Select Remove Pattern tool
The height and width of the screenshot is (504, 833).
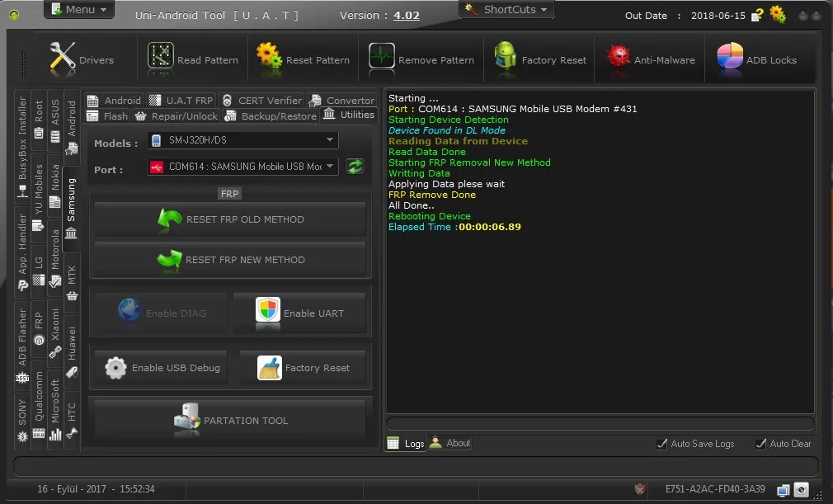point(421,59)
